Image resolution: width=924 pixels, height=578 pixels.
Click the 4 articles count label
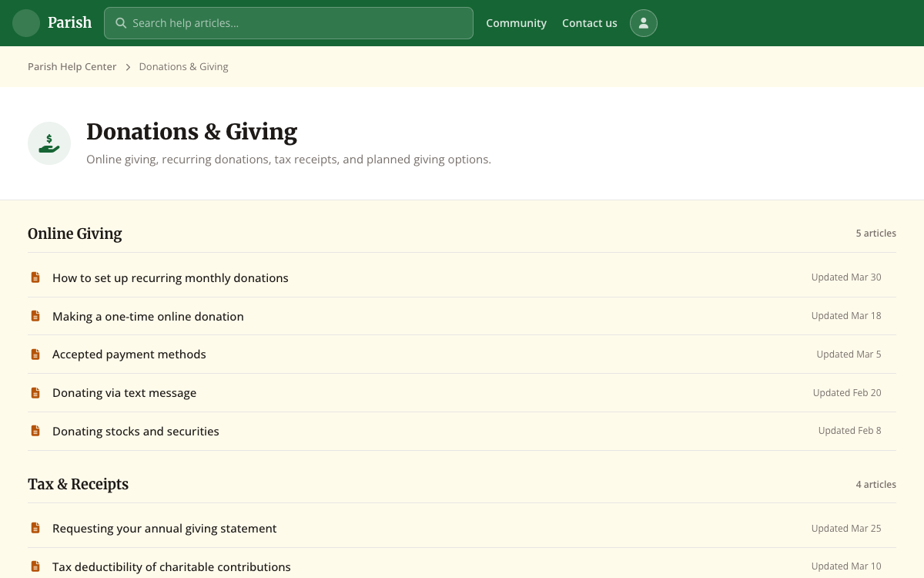click(876, 484)
